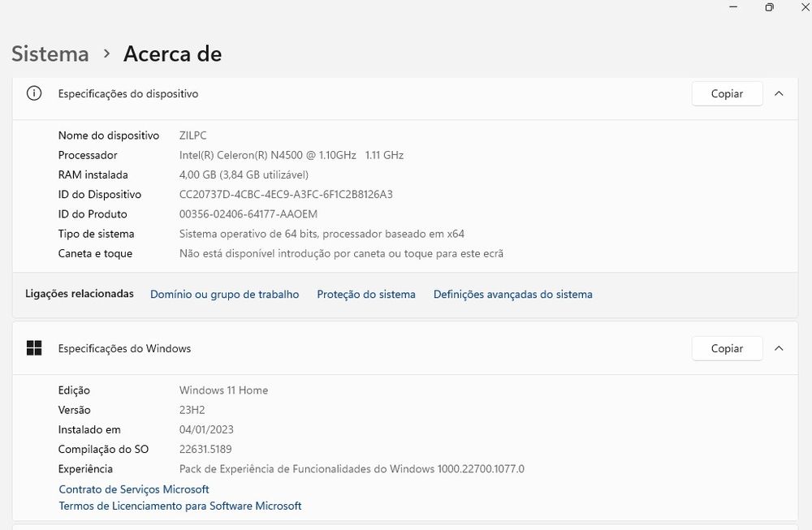Select the Caneta e toque value text
Image resolution: width=812 pixels, height=530 pixels.
(341, 253)
